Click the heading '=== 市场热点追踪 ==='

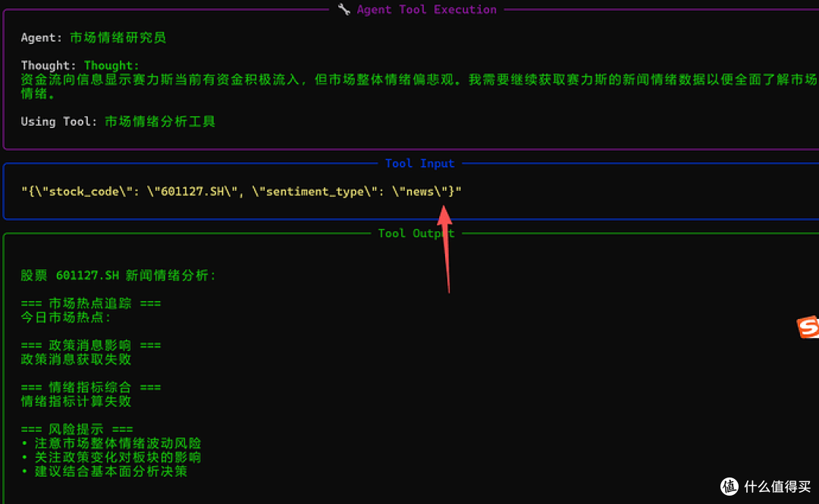(91, 303)
